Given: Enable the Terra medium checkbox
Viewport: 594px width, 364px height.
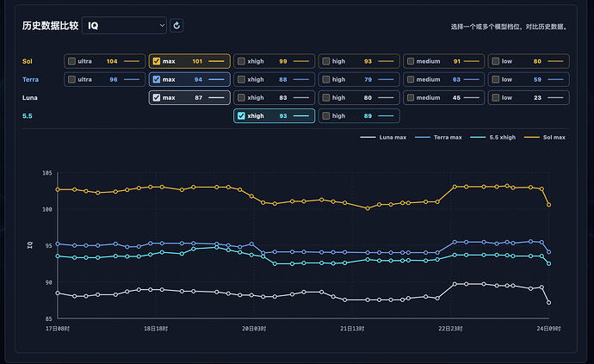Looking at the screenshot, I should pos(411,79).
